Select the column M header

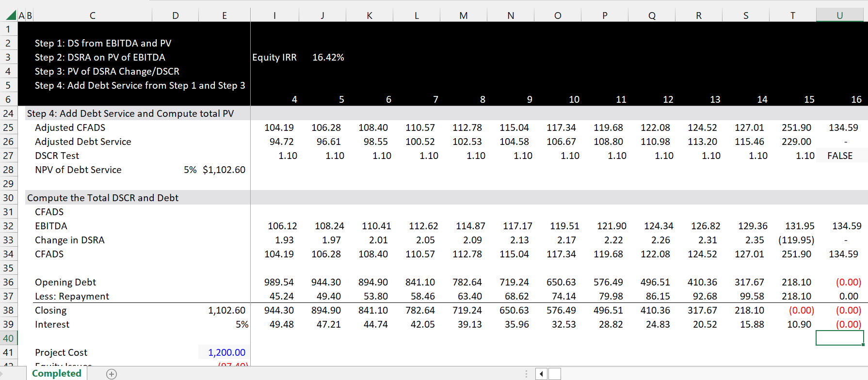click(x=464, y=16)
